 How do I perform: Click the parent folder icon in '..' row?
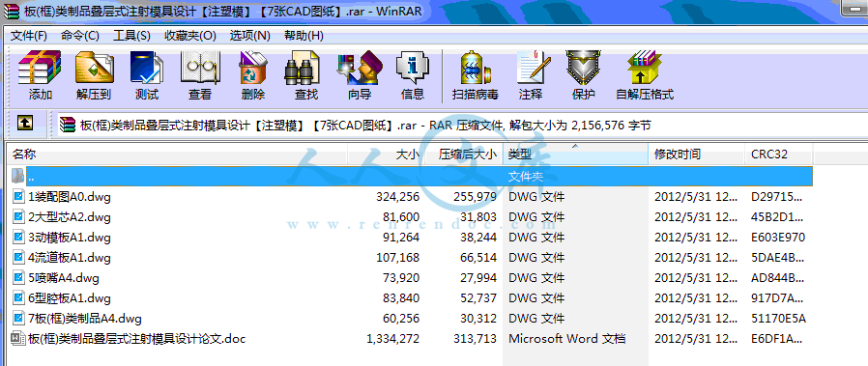tap(18, 176)
